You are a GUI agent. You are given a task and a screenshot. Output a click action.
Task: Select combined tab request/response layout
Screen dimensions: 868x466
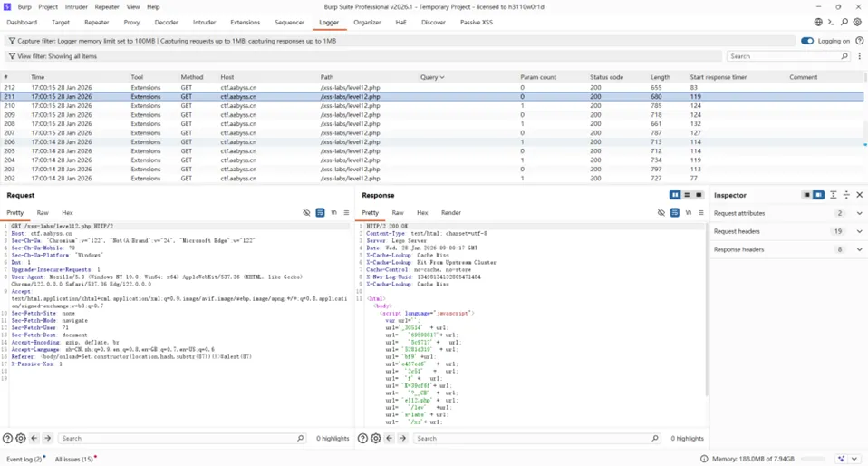(699, 195)
